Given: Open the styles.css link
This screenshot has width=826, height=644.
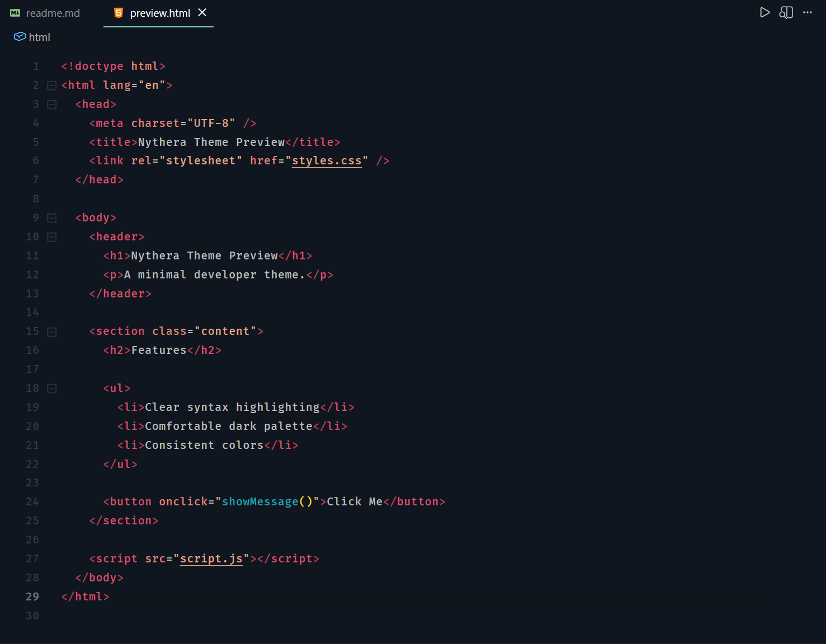Looking at the screenshot, I should click(327, 160).
